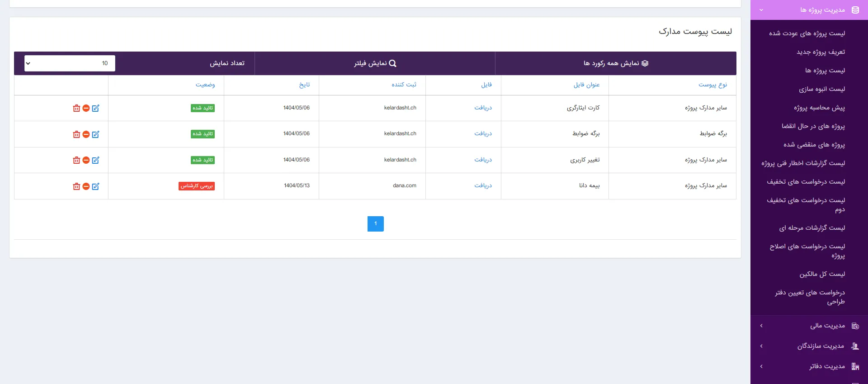Click the magnifier icon beside نمایش فیلتر
The width and height of the screenshot is (868, 384).
(392, 63)
